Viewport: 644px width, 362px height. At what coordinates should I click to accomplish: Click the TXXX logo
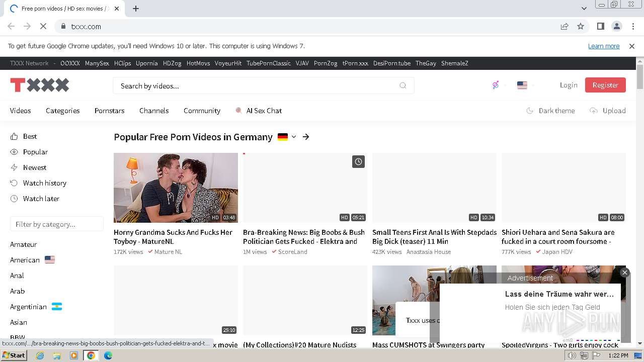point(40,85)
